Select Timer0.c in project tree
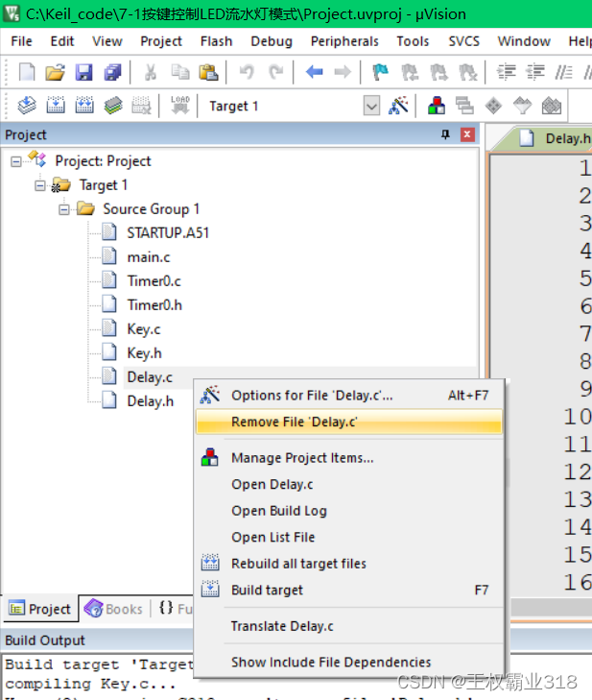 point(154,281)
